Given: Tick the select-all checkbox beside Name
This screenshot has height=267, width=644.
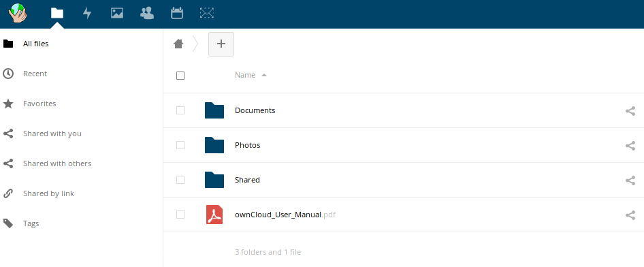Looking at the screenshot, I should 180,76.
